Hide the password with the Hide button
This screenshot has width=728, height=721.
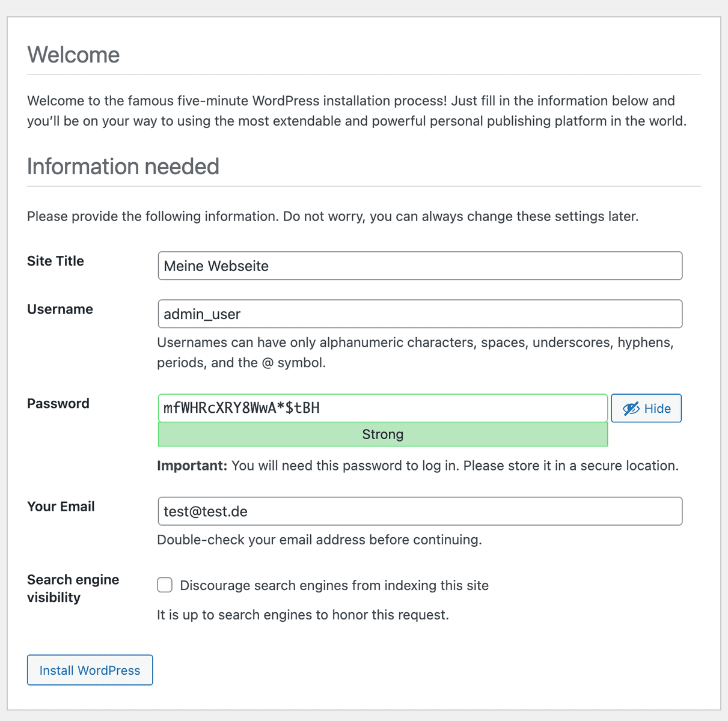[x=646, y=408]
